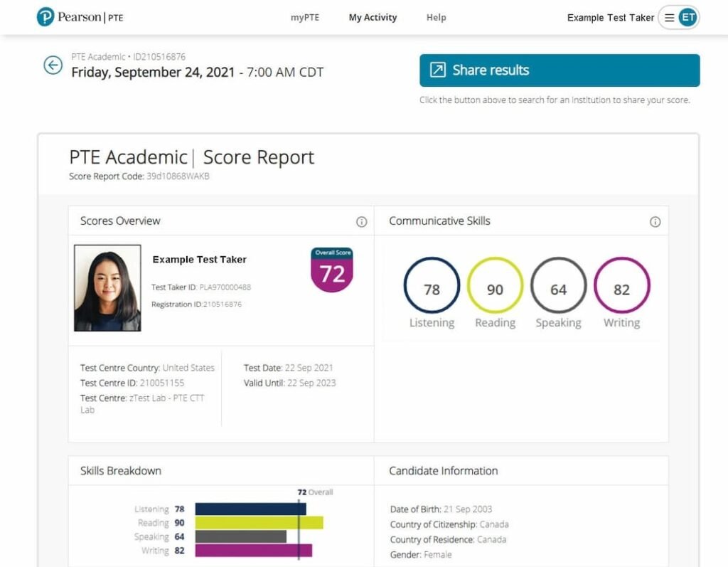Click the Pearson PTE logo
The image size is (728, 567).
point(80,17)
